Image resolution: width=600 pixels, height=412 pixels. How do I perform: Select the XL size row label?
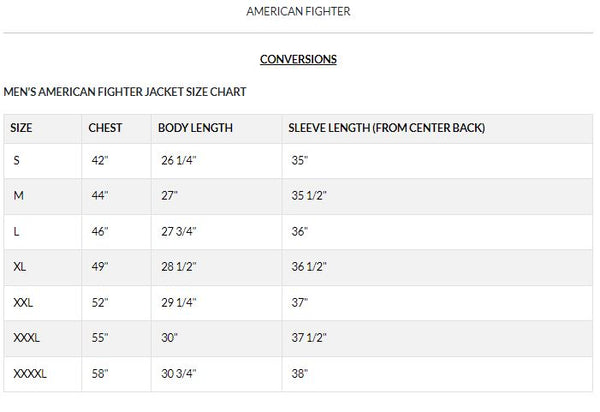[x=20, y=267]
